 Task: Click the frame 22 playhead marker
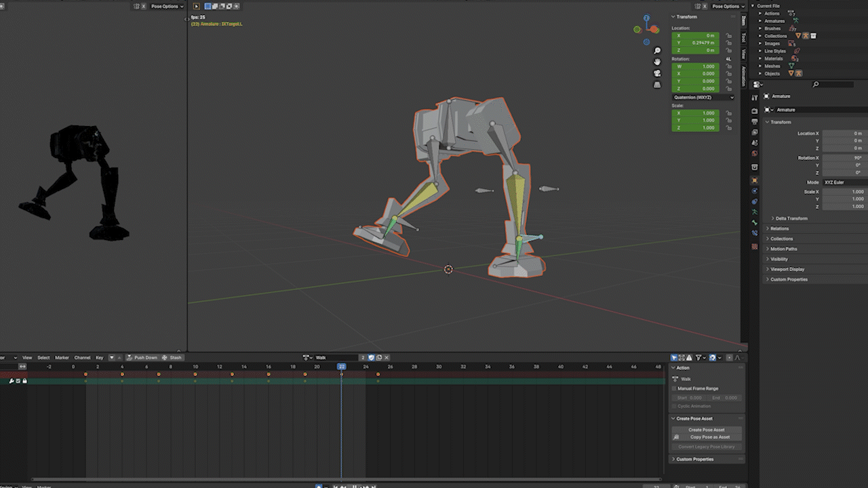click(x=342, y=366)
